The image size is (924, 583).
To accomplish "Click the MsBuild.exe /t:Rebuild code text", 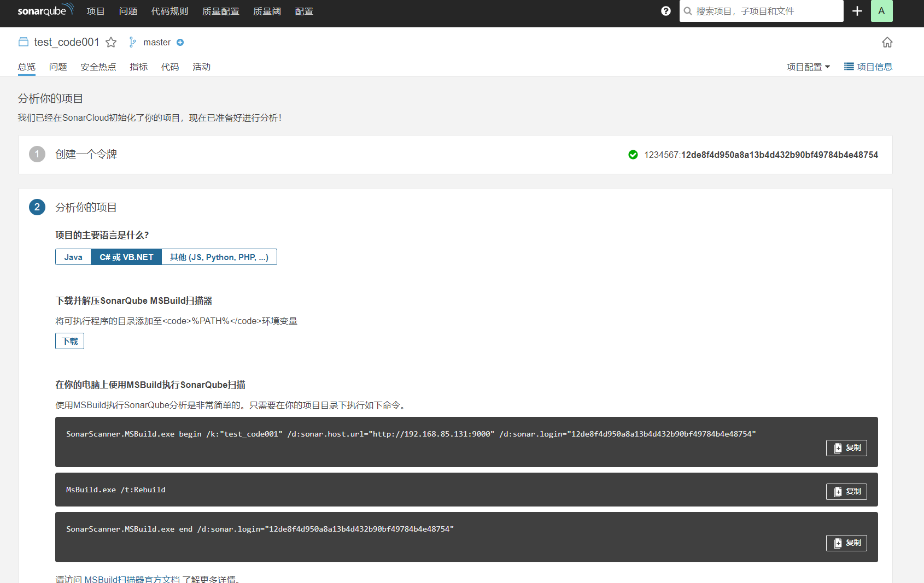I will 116,490.
